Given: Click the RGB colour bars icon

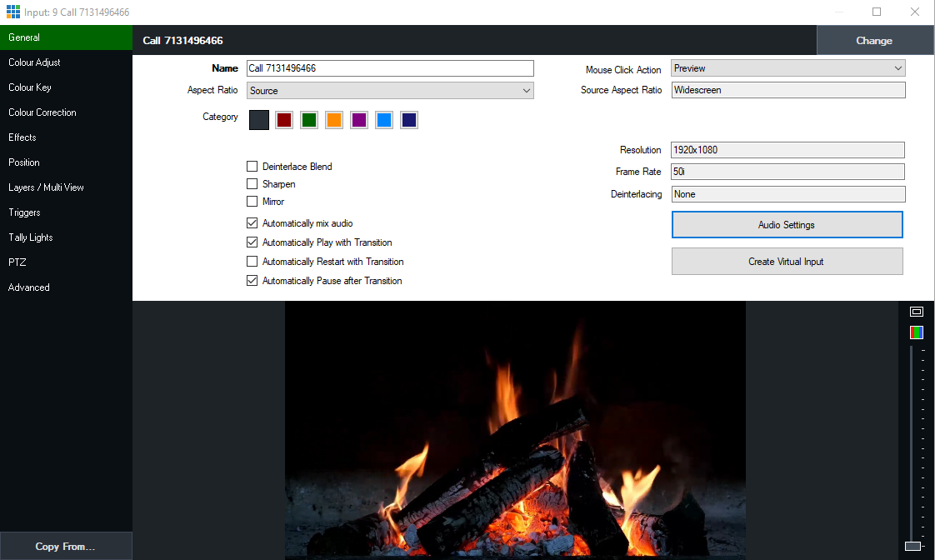Looking at the screenshot, I should pos(917,332).
